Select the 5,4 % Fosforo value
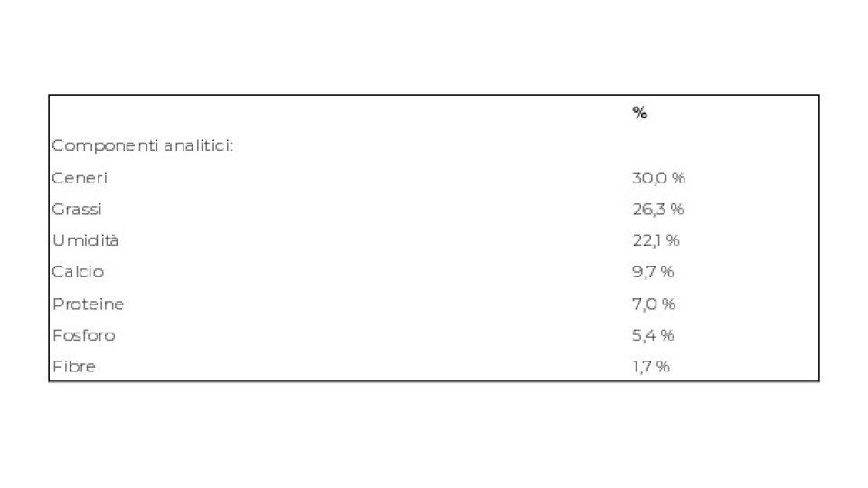The height and width of the screenshot is (488, 868). pos(653,335)
